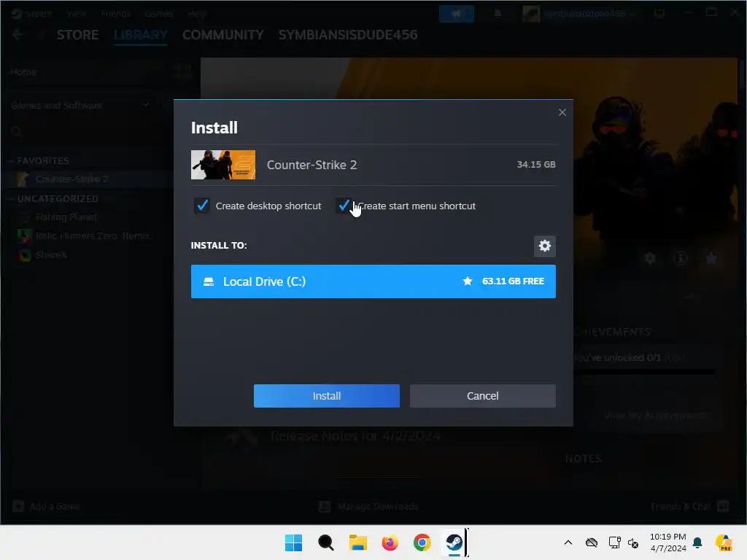Open File Explorer from the taskbar

tap(357, 542)
